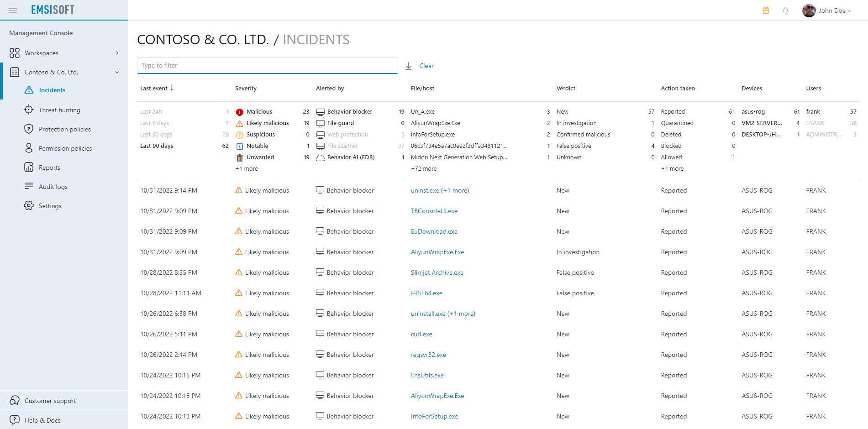Click the gift box icon
Screen dimensions: 868x429
click(x=766, y=10)
